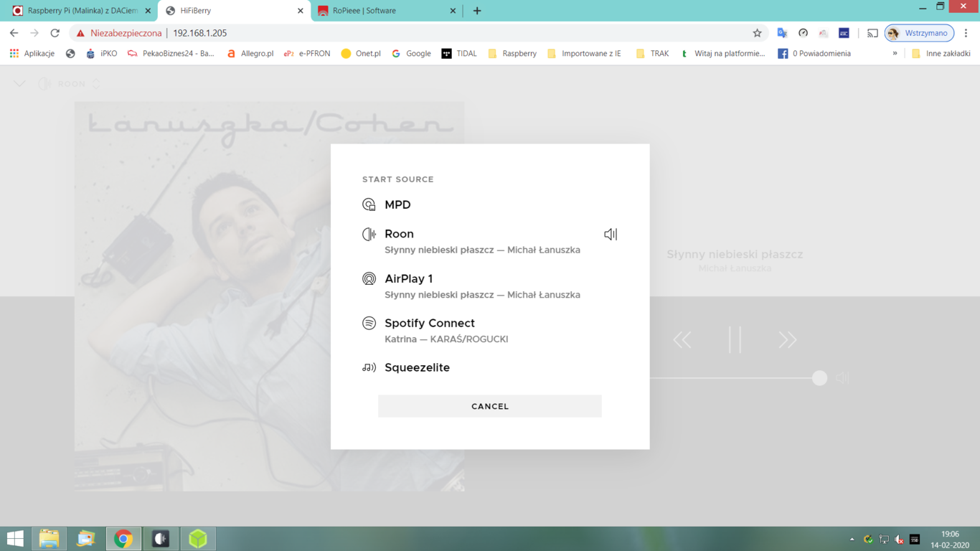Click Spotify logo icon

(x=369, y=323)
